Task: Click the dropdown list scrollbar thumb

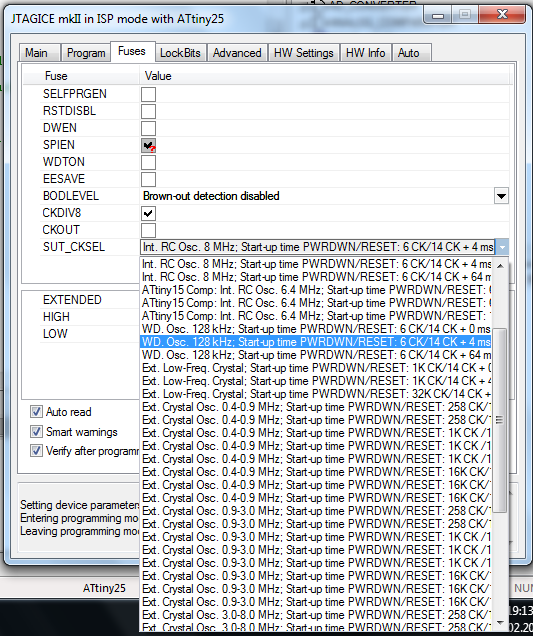Action: (x=500, y=420)
